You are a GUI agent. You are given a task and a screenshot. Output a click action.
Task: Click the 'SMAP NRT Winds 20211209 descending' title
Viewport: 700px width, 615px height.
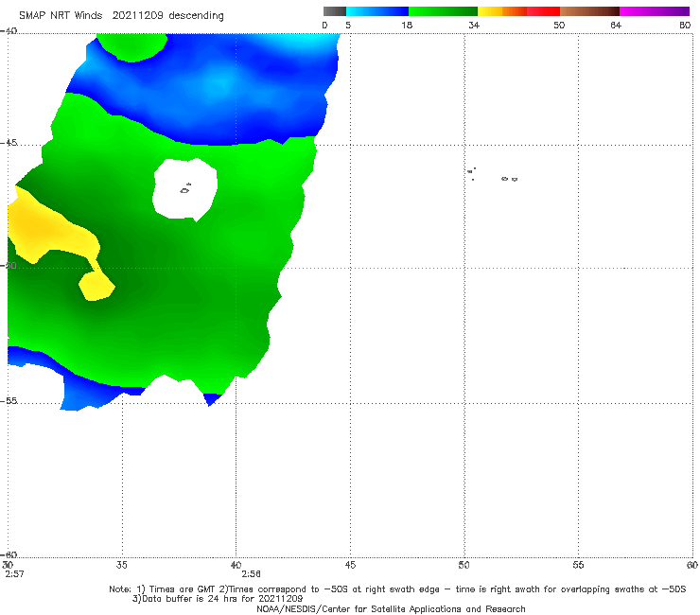(x=121, y=16)
